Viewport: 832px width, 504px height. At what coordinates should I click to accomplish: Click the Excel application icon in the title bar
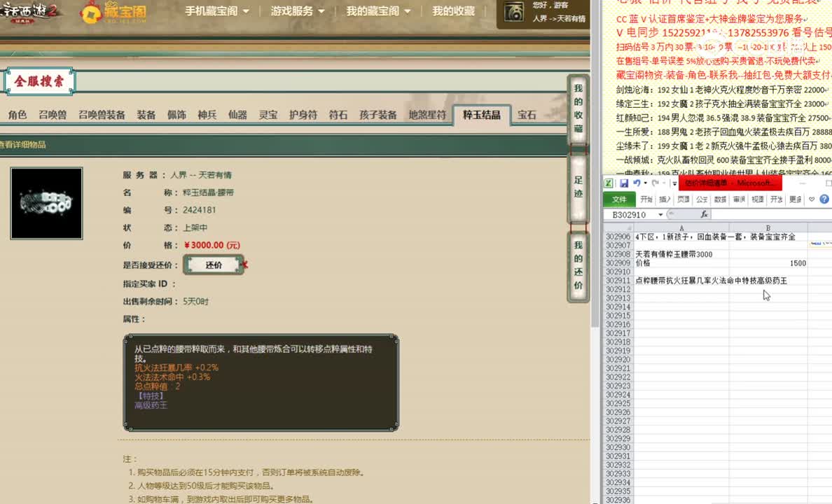tap(609, 183)
